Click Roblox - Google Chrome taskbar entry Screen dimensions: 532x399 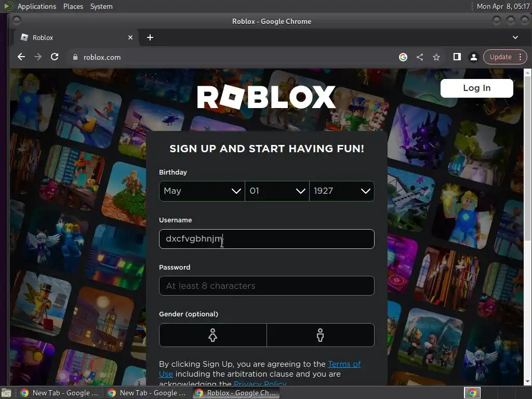[236, 393]
